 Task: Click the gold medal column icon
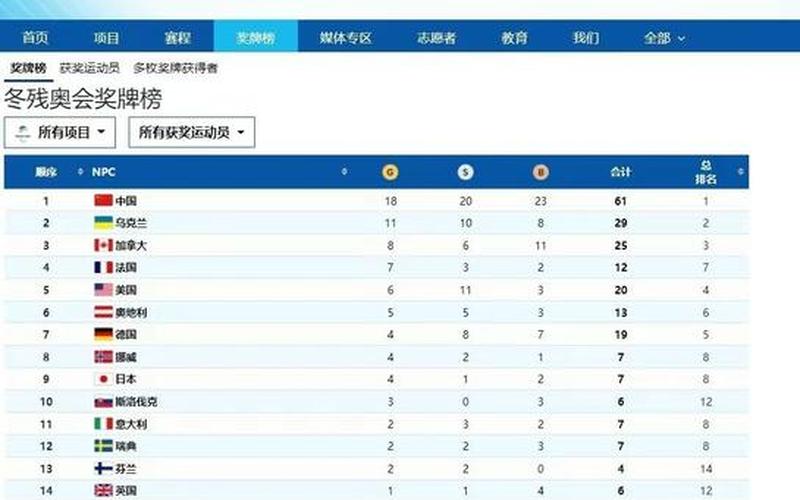390,172
